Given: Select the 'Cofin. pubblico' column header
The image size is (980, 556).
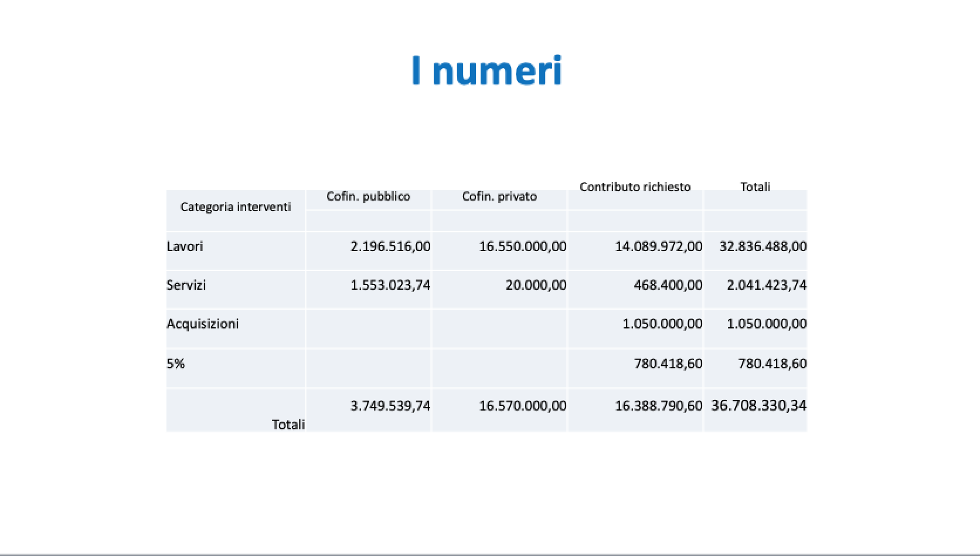Looking at the screenshot, I should point(368,196).
